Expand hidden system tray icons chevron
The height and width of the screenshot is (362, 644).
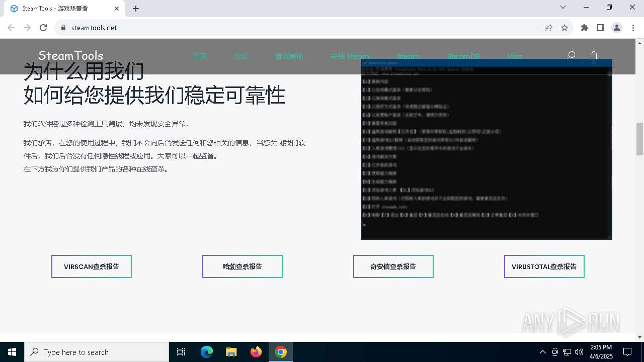click(x=542, y=352)
